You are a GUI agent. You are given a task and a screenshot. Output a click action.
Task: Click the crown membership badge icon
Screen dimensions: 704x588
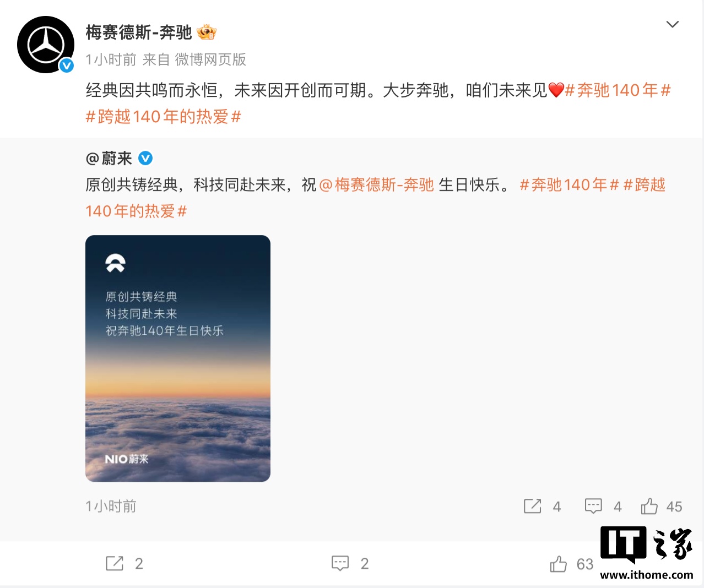(207, 32)
